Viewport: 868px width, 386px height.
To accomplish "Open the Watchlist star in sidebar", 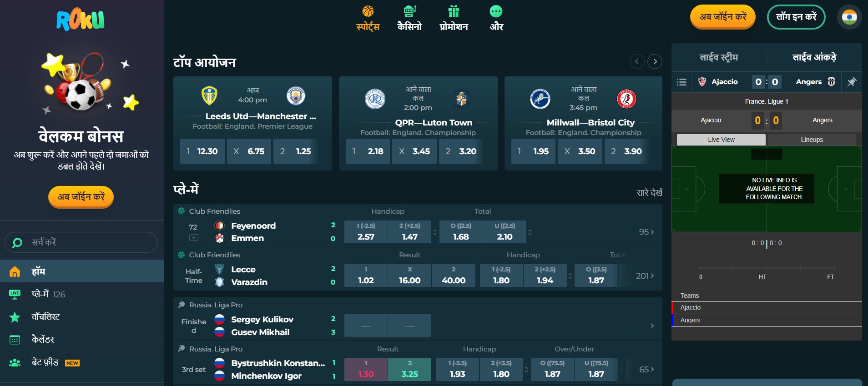I will (x=15, y=317).
